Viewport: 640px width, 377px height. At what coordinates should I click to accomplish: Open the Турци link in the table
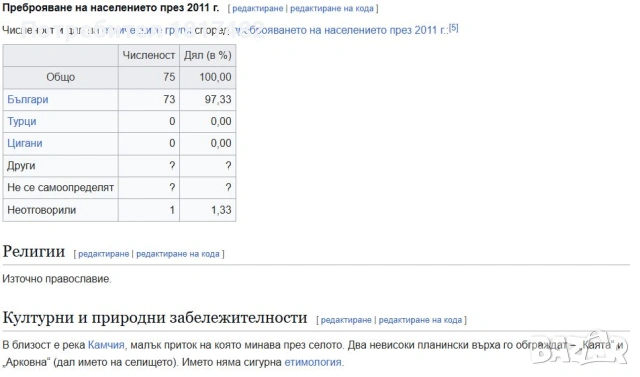[x=22, y=122]
